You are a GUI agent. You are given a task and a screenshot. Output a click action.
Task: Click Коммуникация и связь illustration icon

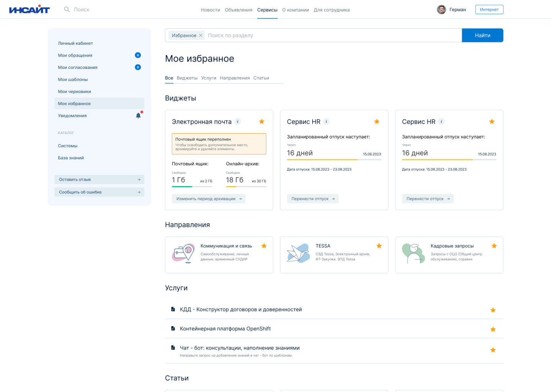tap(183, 253)
